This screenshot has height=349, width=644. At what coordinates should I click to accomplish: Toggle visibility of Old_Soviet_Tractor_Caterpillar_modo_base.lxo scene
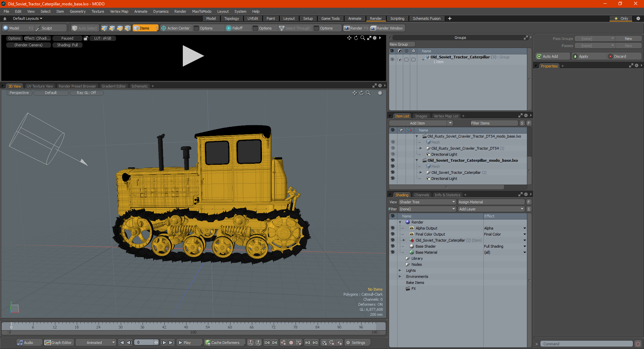(x=392, y=160)
